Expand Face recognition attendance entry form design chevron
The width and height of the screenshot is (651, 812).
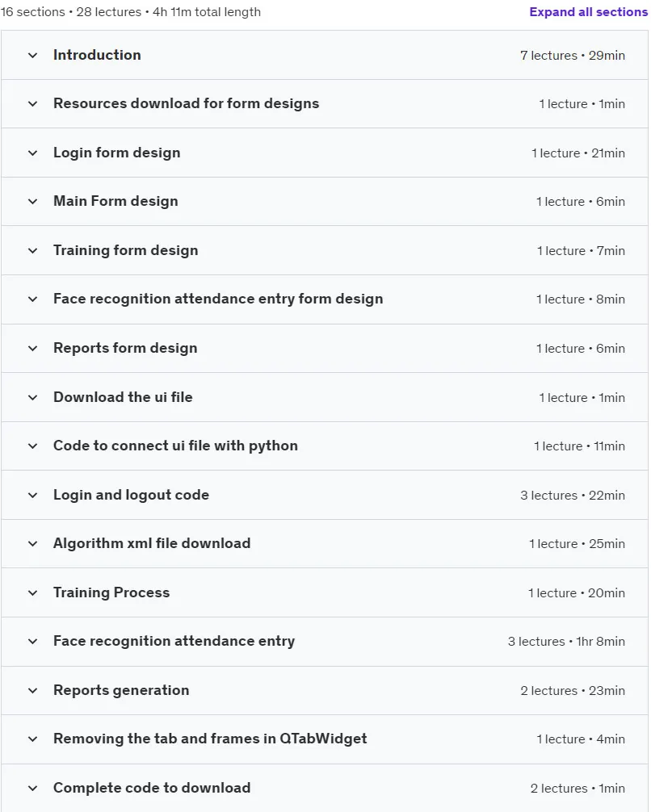32,299
